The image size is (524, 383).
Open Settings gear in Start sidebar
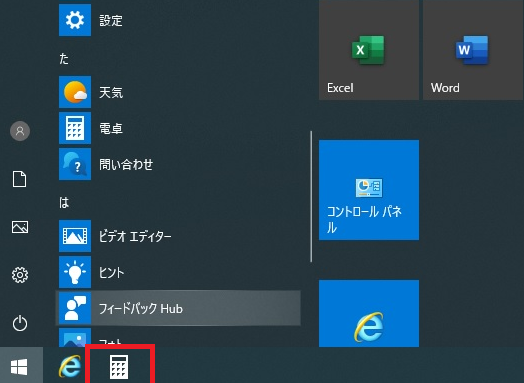[20, 275]
